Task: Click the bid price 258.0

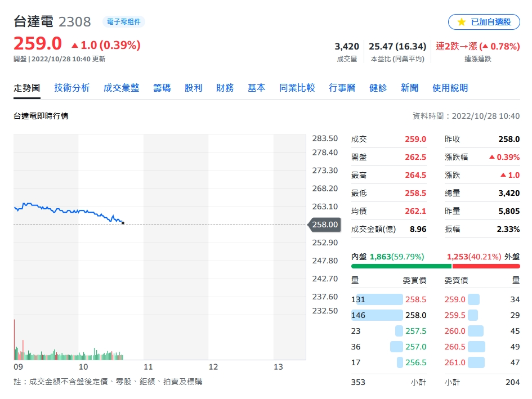Action: [x=415, y=315]
